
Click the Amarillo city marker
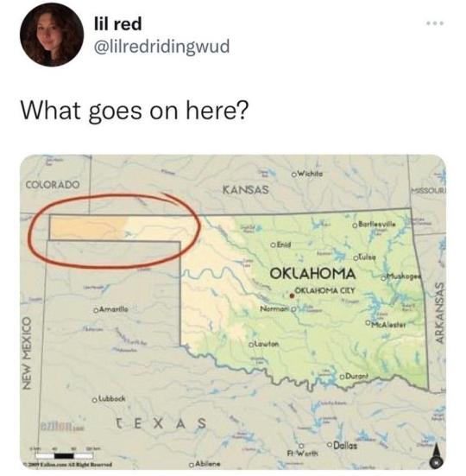(96, 310)
